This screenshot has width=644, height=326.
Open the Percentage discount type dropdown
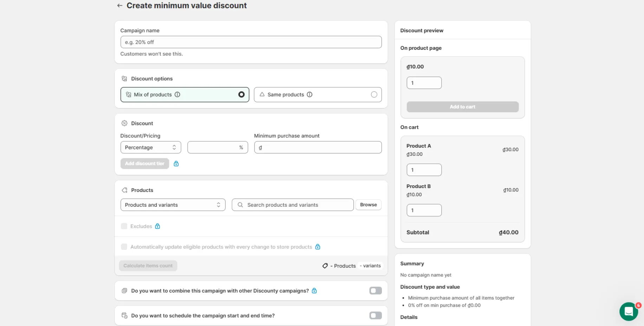click(151, 147)
